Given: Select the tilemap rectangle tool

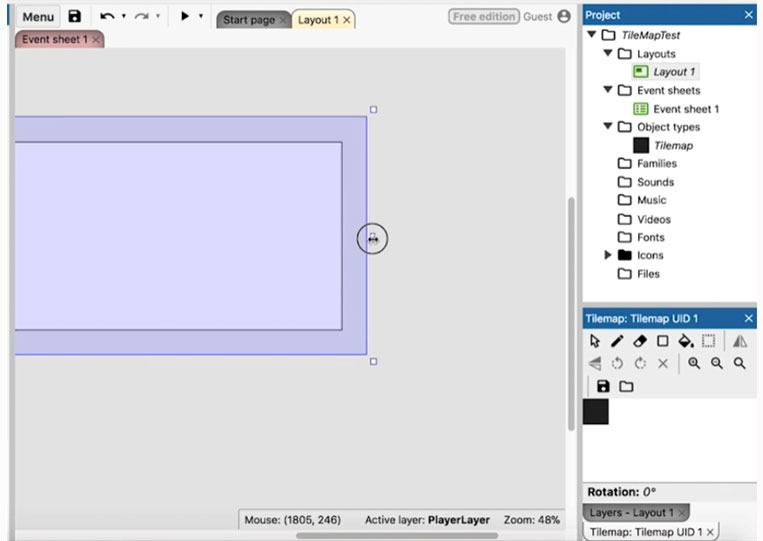Looking at the screenshot, I should point(662,341).
